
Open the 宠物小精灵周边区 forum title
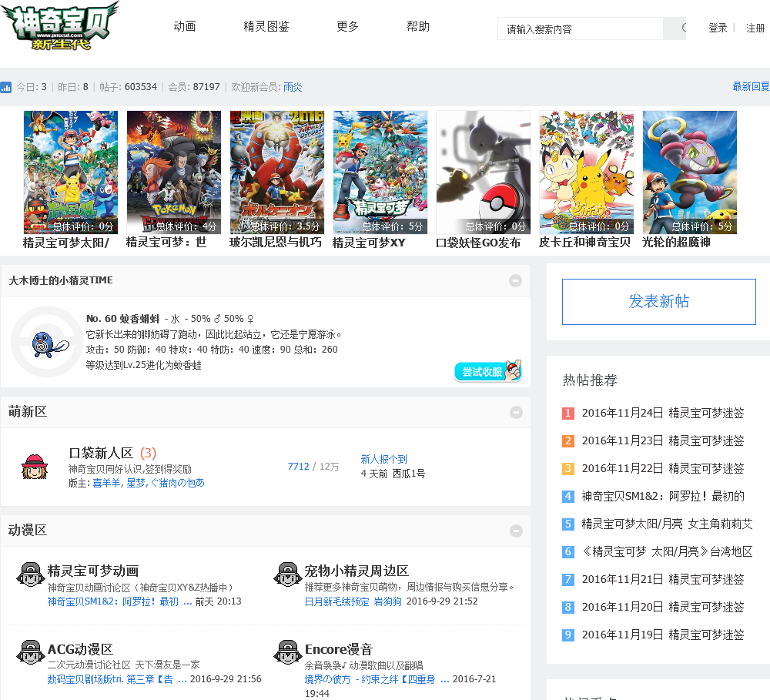[x=357, y=571]
